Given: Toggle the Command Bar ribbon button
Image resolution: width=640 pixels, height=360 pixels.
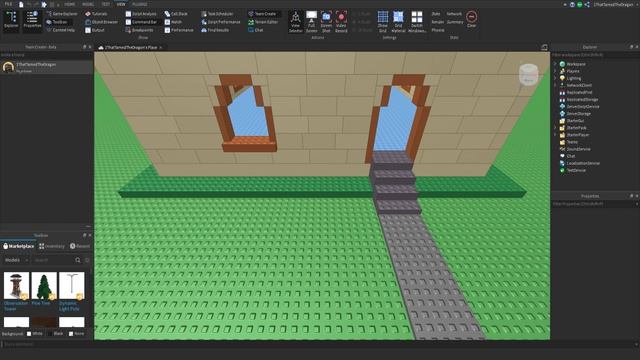Looking at the screenshot, I should pos(141,22).
